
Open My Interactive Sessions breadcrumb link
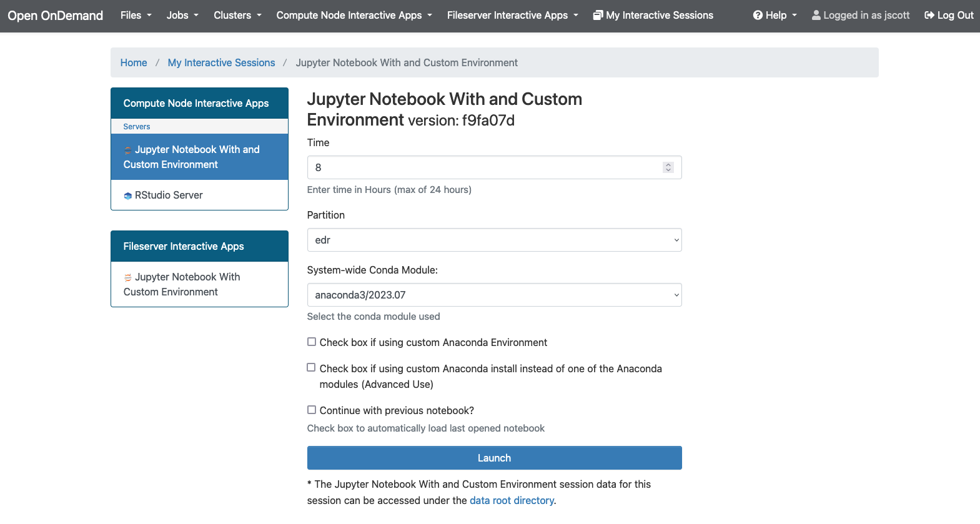tap(221, 62)
